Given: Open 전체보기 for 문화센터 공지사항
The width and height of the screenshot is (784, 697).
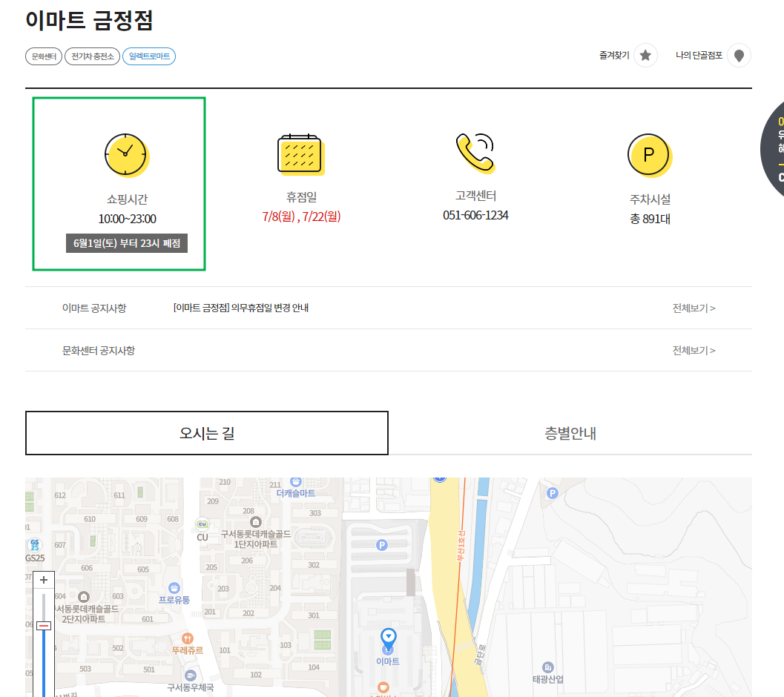Looking at the screenshot, I should (x=694, y=351).
